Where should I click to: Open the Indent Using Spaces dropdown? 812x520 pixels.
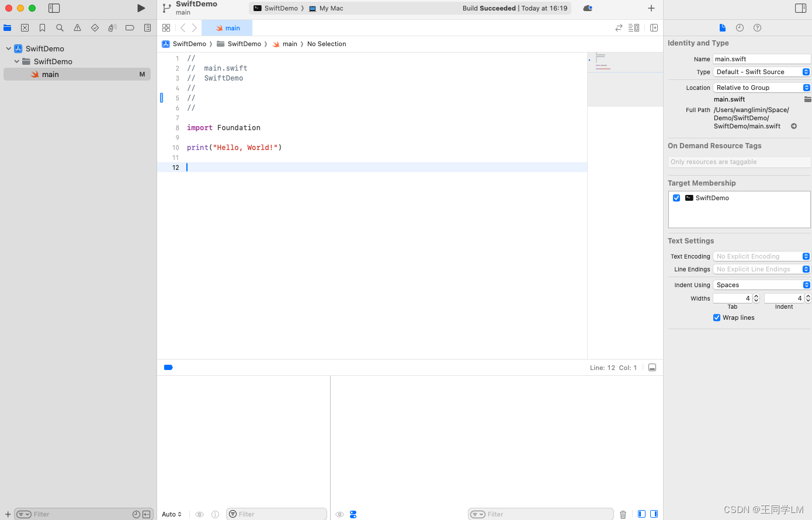click(x=762, y=285)
